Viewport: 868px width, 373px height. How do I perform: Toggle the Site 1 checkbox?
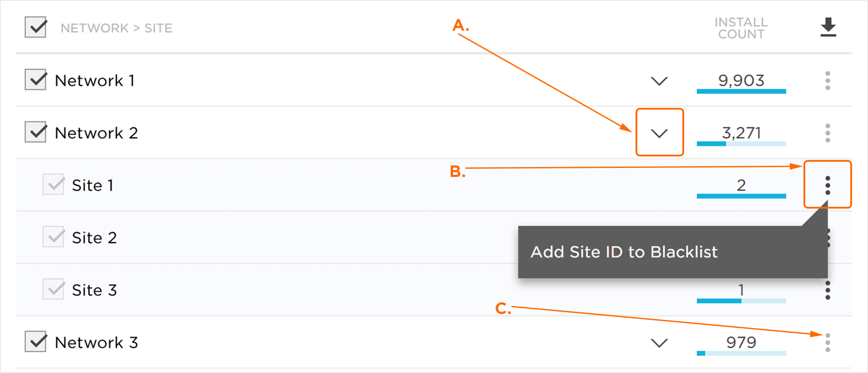[x=53, y=185]
